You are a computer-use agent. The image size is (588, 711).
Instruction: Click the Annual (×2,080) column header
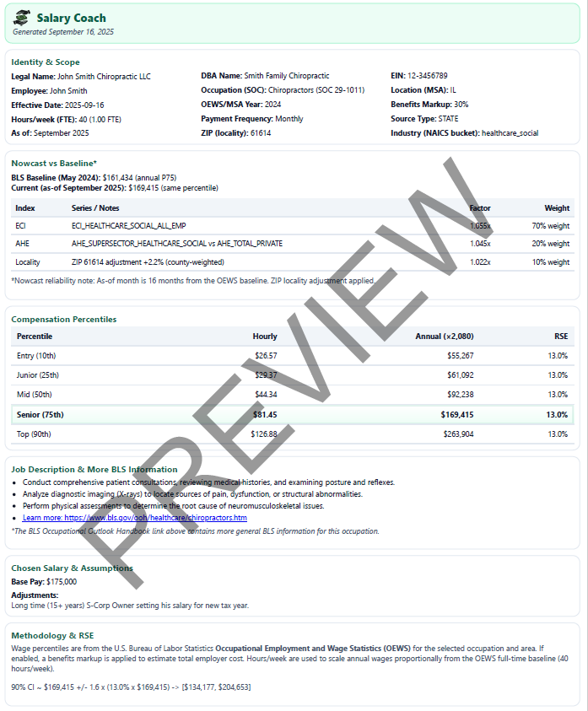(x=445, y=337)
